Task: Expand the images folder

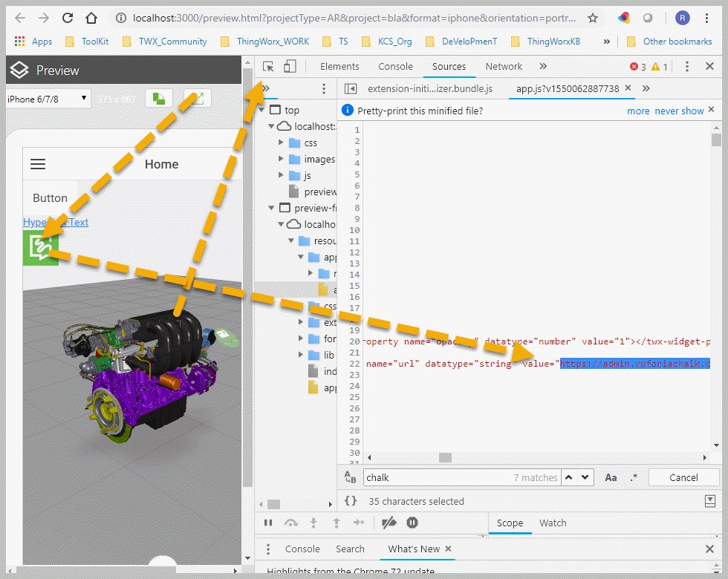Action: point(282,159)
